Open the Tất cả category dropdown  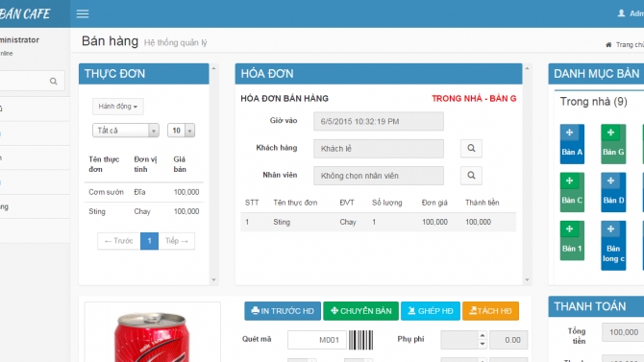[125, 131]
